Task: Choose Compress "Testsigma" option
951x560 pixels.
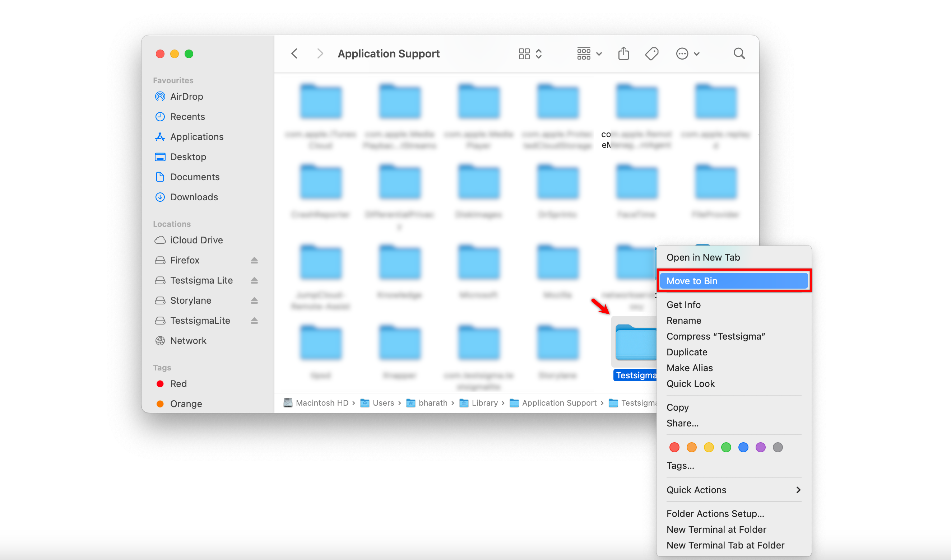Action: (715, 336)
